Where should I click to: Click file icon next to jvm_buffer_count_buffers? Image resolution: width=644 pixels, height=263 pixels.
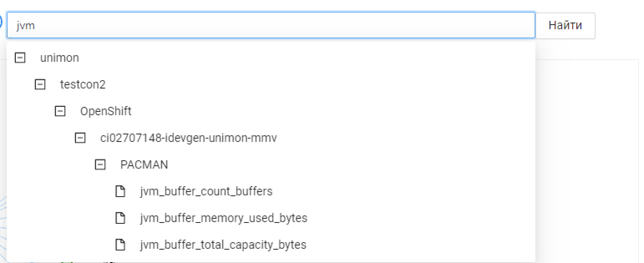pos(120,191)
